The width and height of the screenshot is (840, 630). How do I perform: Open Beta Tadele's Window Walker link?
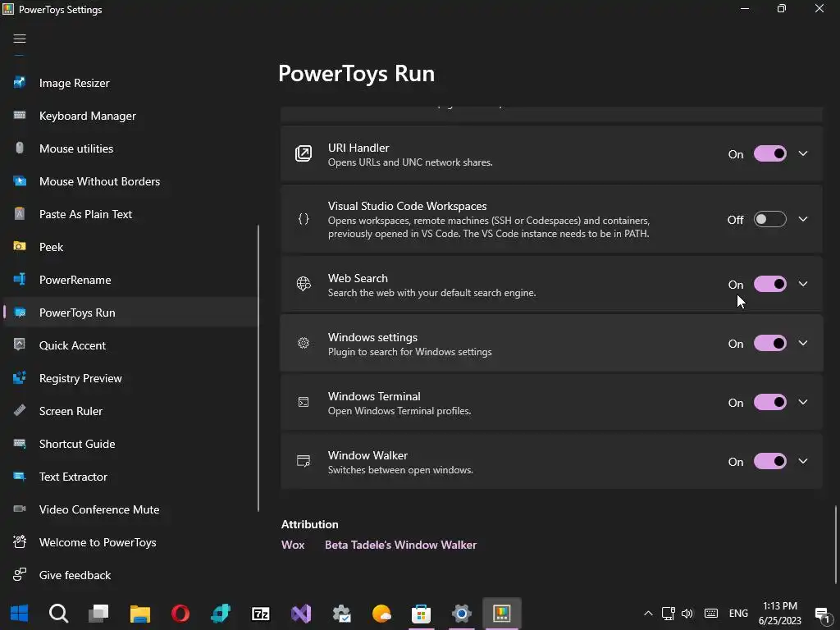(x=400, y=545)
